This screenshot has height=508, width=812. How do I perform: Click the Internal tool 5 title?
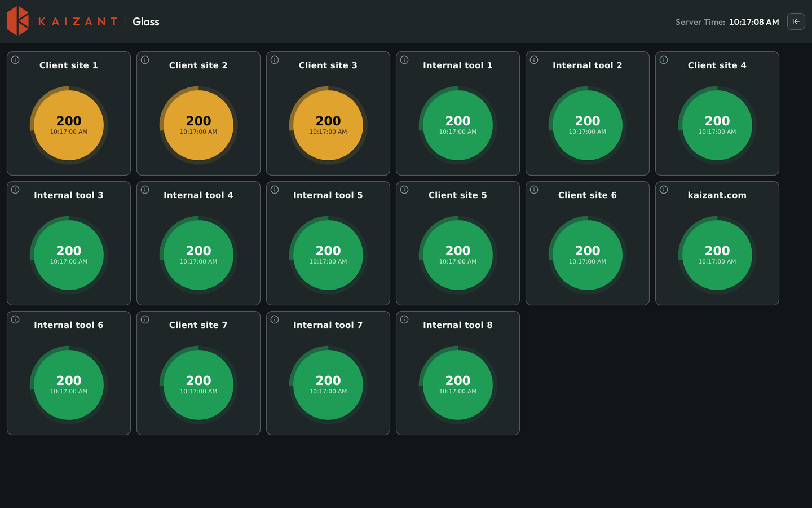coord(328,195)
